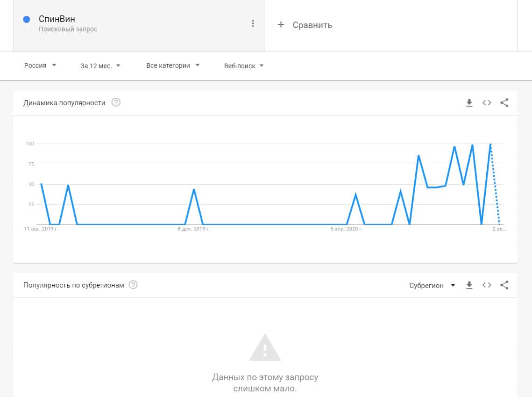Expand the Веб-поиск search type dropdown
Screen dimensions: 532x397
click(244, 65)
